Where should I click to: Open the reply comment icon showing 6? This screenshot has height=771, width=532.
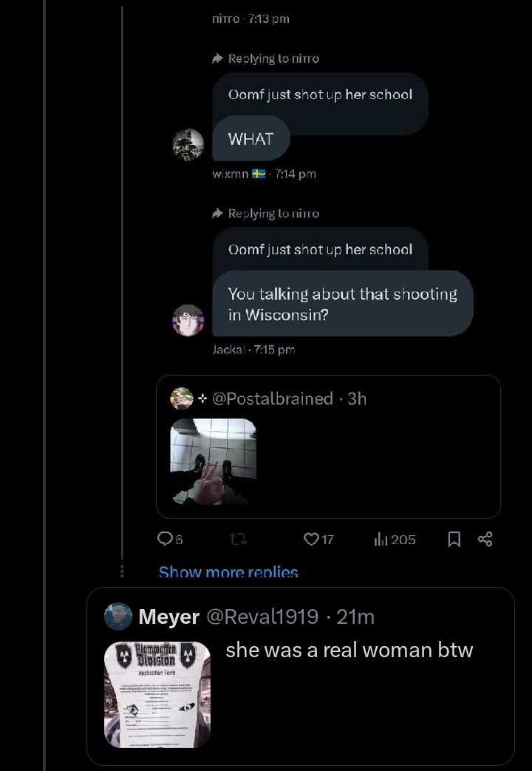[170, 540]
